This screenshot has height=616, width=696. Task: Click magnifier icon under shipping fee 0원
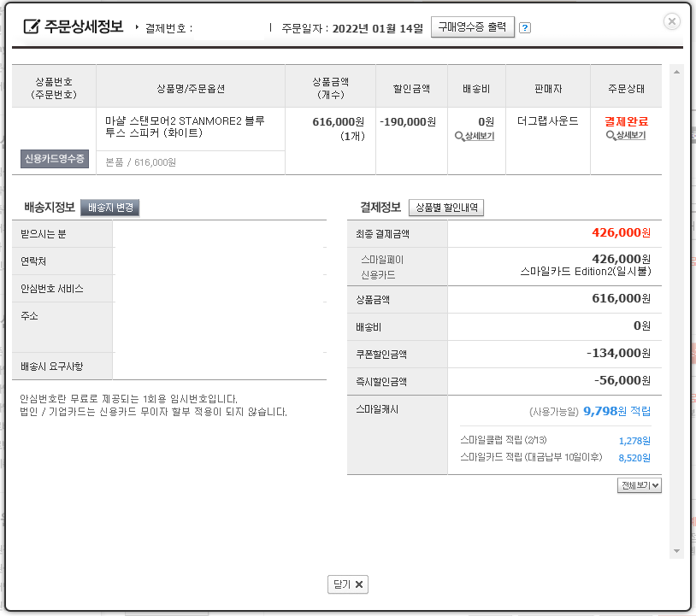pos(459,136)
